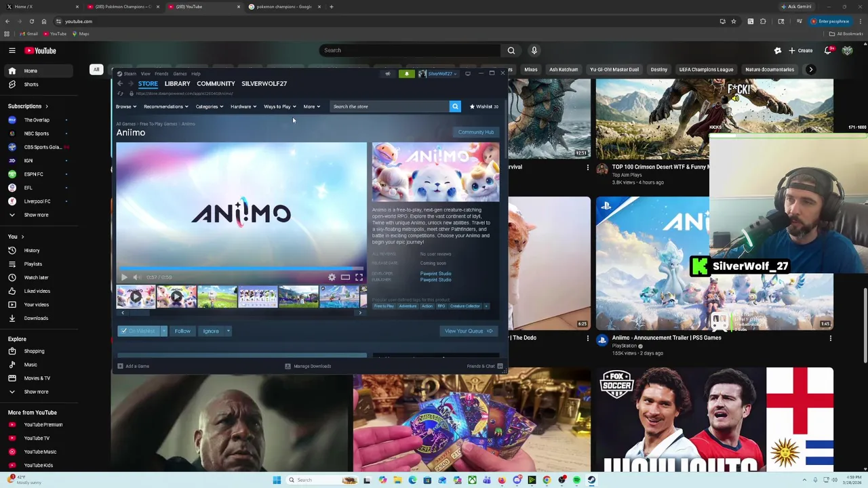Mute the Steam trailer volume
This screenshot has width=868, height=488.
[137, 277]
